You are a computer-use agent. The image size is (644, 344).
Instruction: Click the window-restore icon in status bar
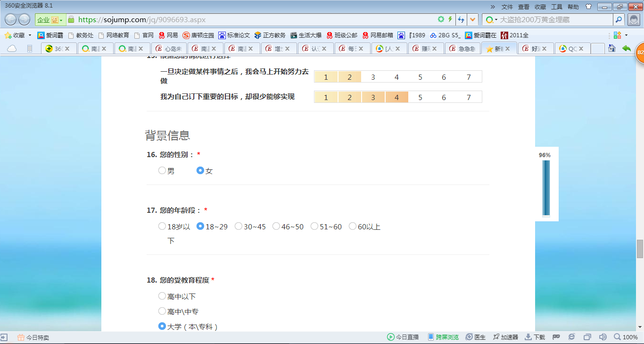pos(587,337)
